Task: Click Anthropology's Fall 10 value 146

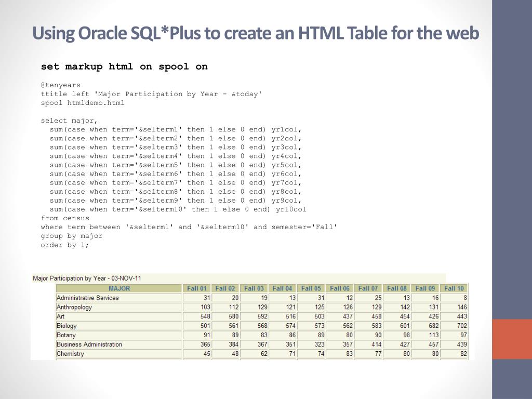Action: click(x=462, y=307)
